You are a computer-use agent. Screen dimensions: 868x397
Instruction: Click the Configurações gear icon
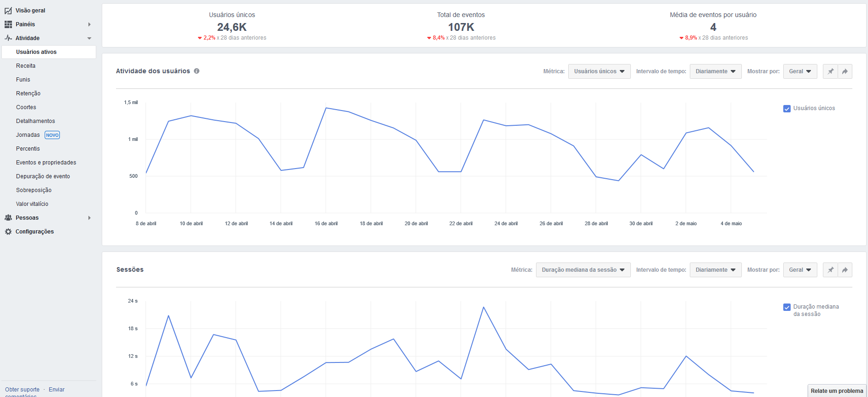(8, 232)
